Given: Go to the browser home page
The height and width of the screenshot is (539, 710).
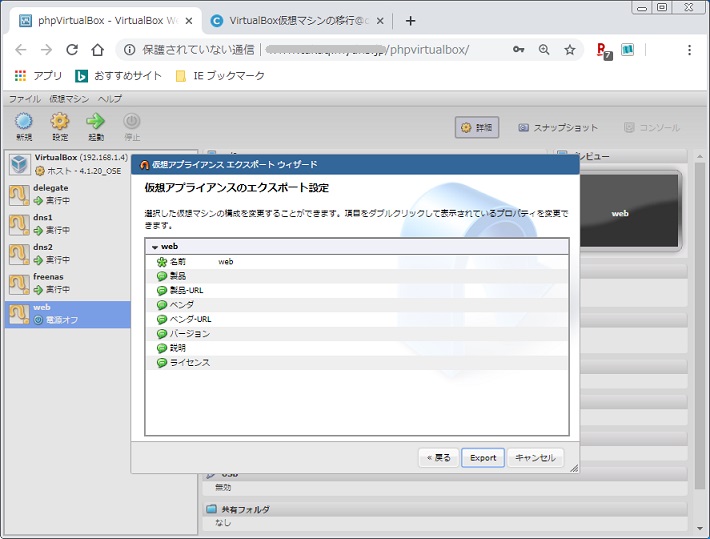Looking at the screenshot, I should click(97, 49).
